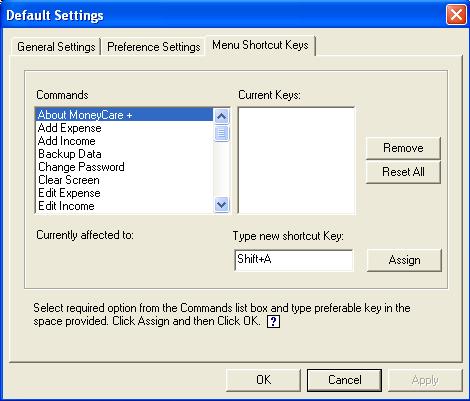Click the Commands list scrollbar thumb
Screen dimensions: 470x401
pyautogui.click(x=221, y=133)
